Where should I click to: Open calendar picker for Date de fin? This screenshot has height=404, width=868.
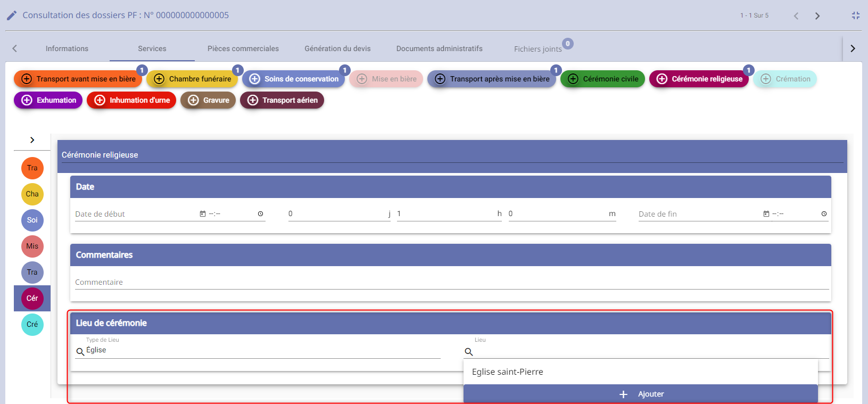tap(766, 214)
